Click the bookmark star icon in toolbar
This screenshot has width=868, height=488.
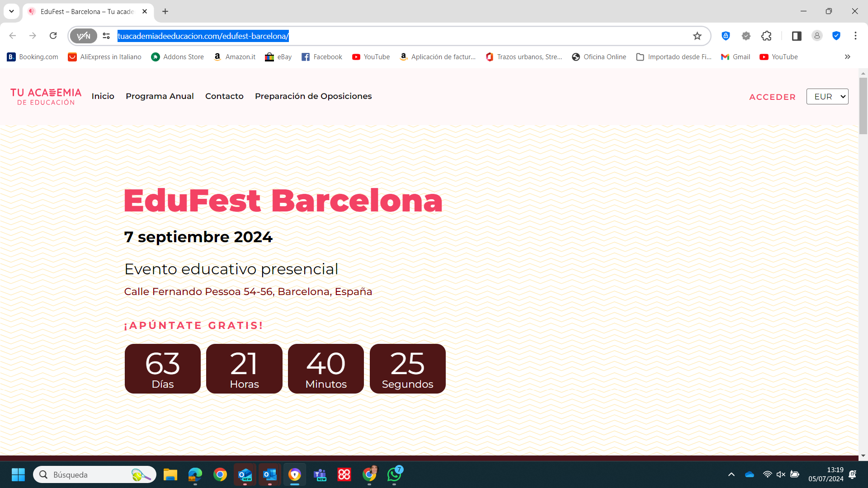(x=697, y=36)
